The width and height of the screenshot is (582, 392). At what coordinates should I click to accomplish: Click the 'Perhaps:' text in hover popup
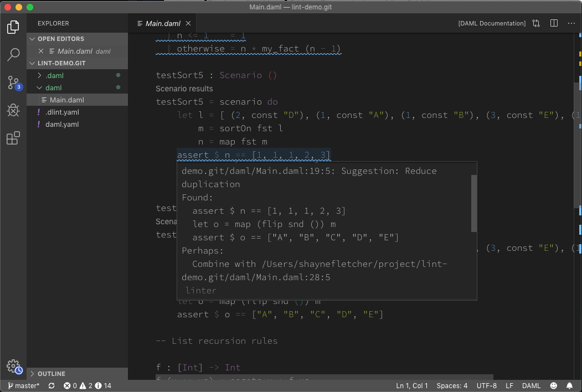point(202,251)
